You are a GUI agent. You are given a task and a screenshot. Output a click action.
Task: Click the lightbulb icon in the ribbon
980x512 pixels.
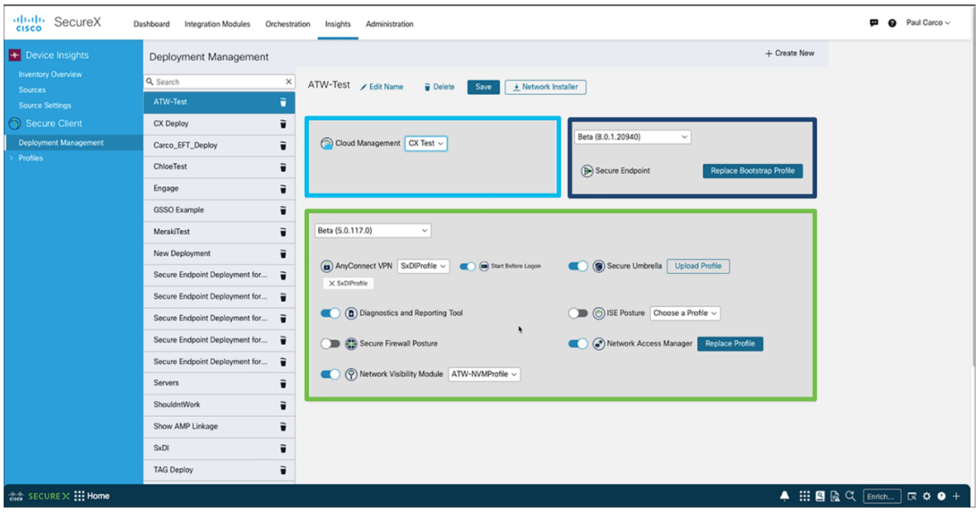coord(941,497)
